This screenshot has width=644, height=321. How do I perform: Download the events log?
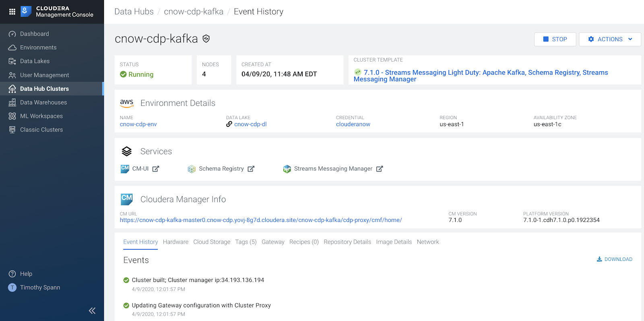pos(615,259)
